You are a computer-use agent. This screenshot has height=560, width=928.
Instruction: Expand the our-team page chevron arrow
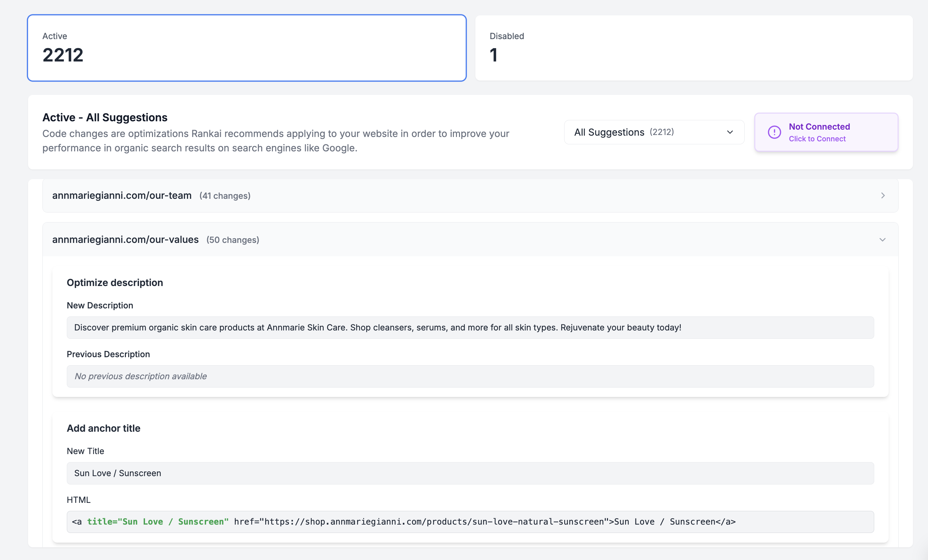(883, 195)
